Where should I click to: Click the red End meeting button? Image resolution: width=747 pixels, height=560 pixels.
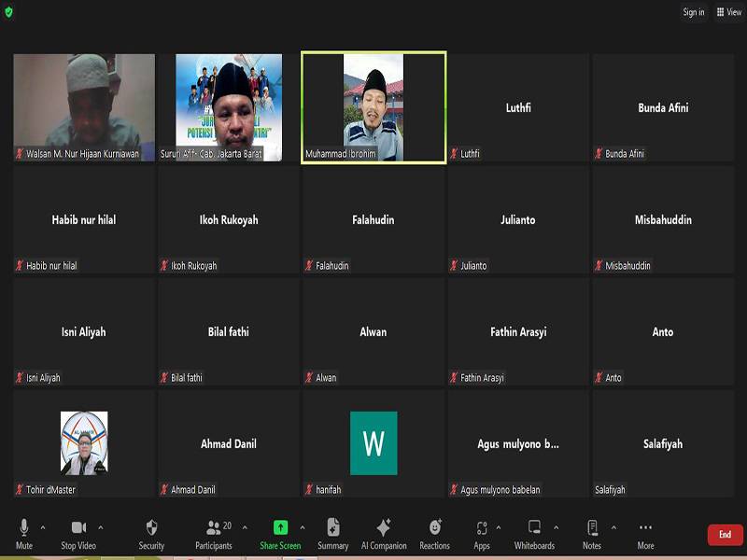pos(725,535)
